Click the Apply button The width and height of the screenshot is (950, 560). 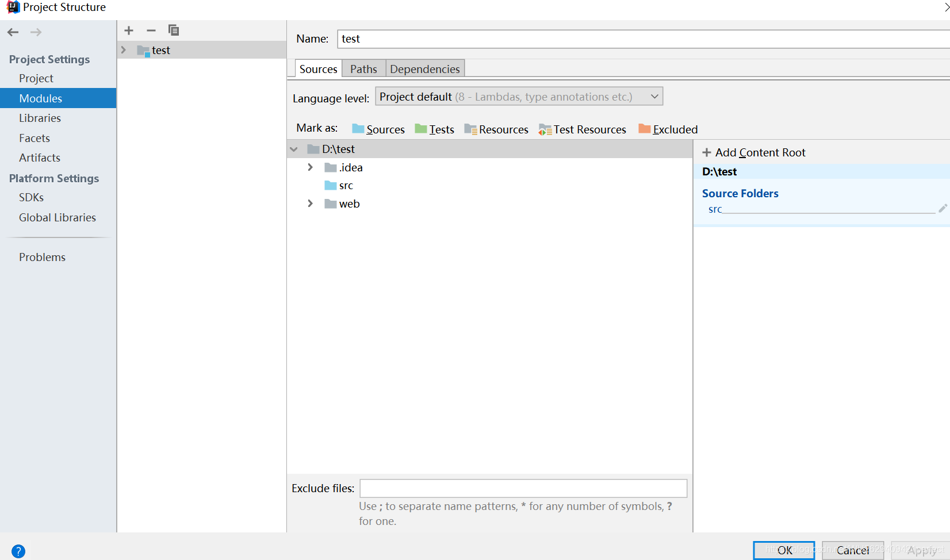[x=922, y=550]
